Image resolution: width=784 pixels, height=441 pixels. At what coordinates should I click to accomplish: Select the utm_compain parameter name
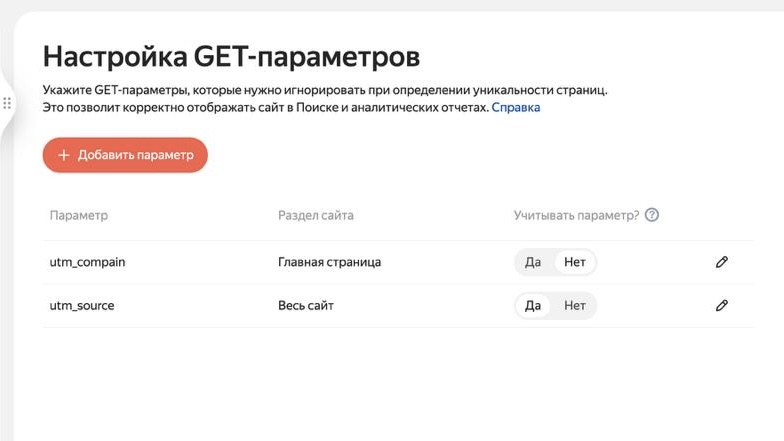click(87, 262)
